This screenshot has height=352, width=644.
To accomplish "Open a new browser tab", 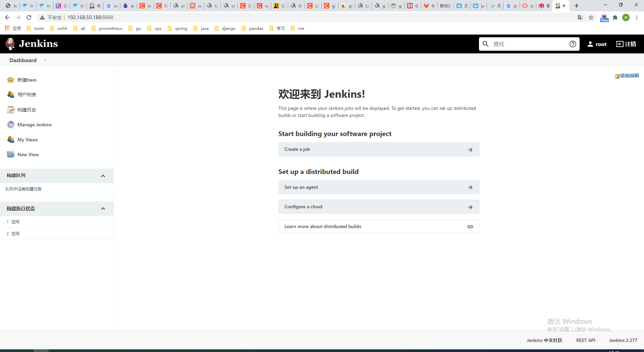I will coord(577,6).
